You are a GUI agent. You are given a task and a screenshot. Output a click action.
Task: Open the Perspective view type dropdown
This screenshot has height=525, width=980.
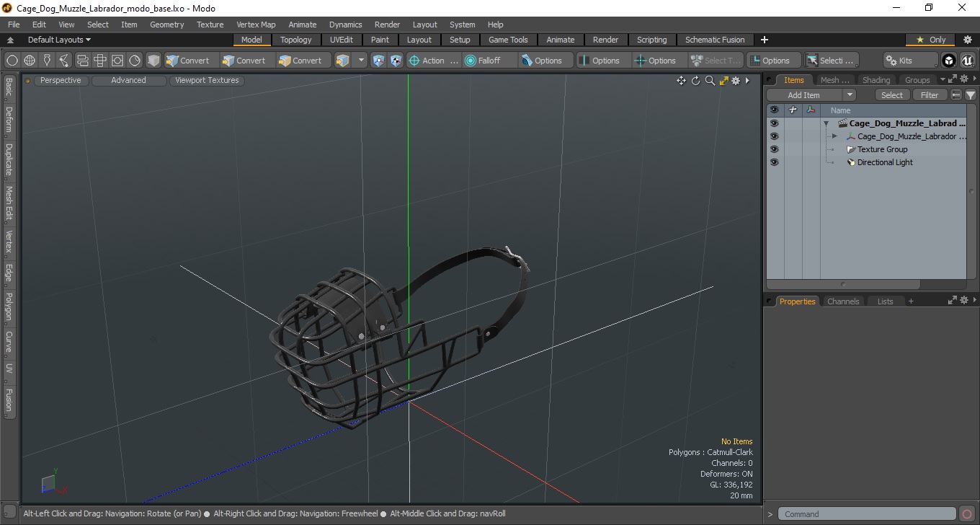click(61, 81)
